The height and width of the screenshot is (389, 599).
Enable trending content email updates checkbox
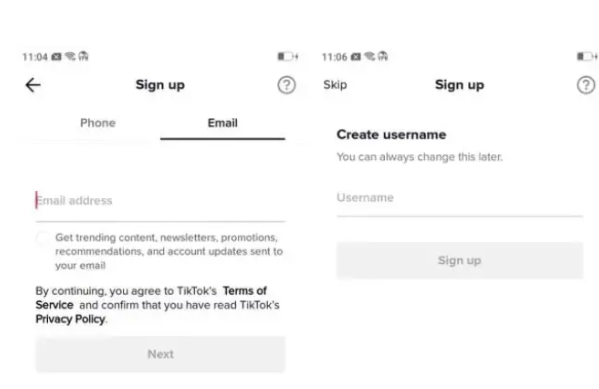(x=43, y=238)
